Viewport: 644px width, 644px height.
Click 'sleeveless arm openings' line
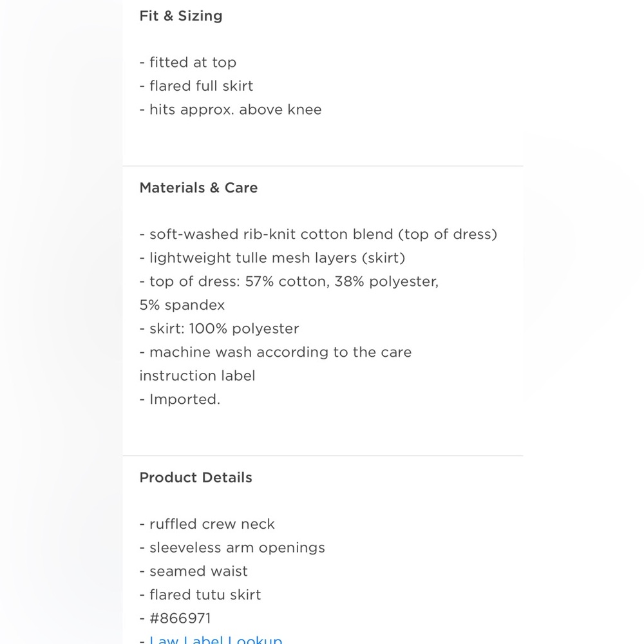(x=232, y=548)
